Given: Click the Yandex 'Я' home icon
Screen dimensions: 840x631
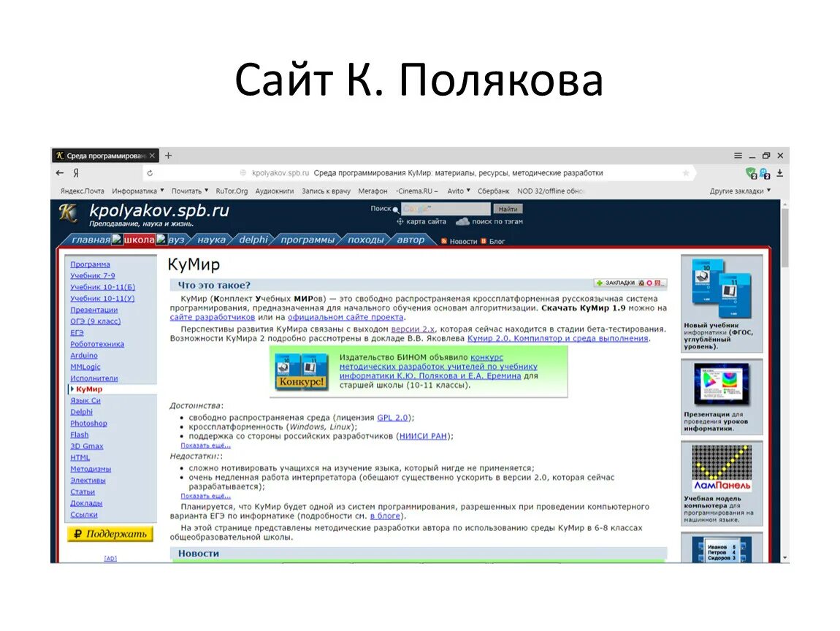Looking at the screenshot, I should (x=75, y=172).
